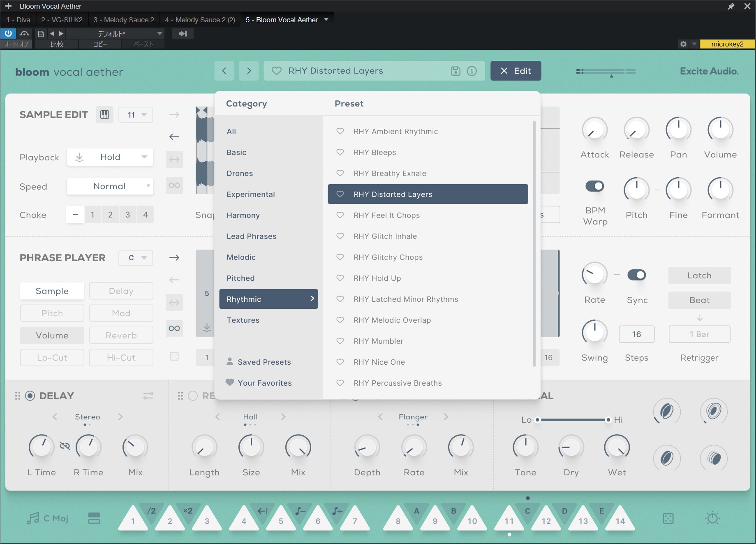Open the Playback mode Hold dropdown

pyautogui.click(x=110, y=157)
